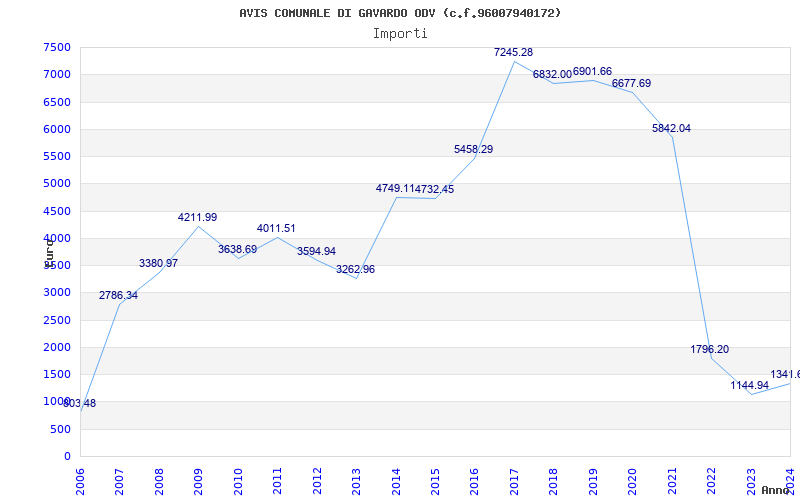Select the 7245.28 data label
800x500 pixels.
(513, 52)
